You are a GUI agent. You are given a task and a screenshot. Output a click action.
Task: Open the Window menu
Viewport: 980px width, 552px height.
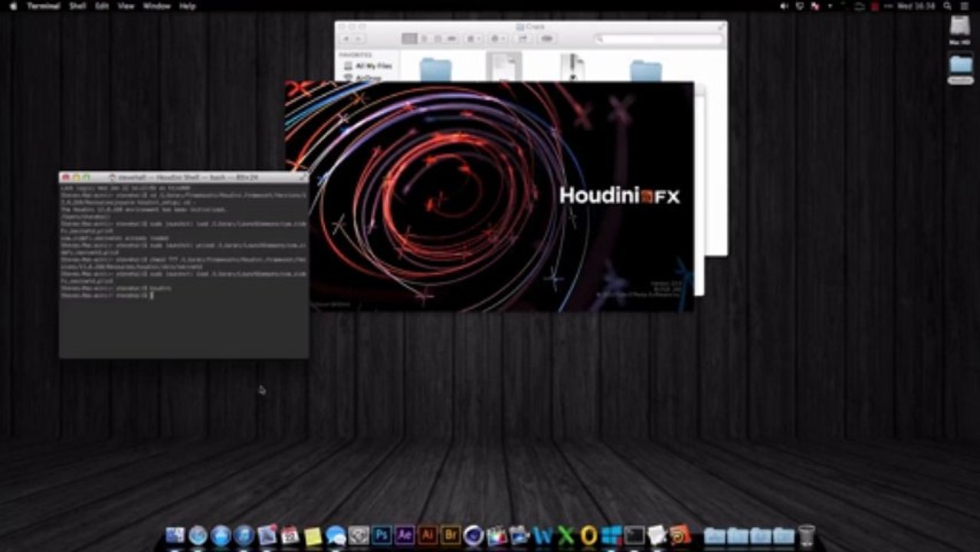[x=156, y=5]
